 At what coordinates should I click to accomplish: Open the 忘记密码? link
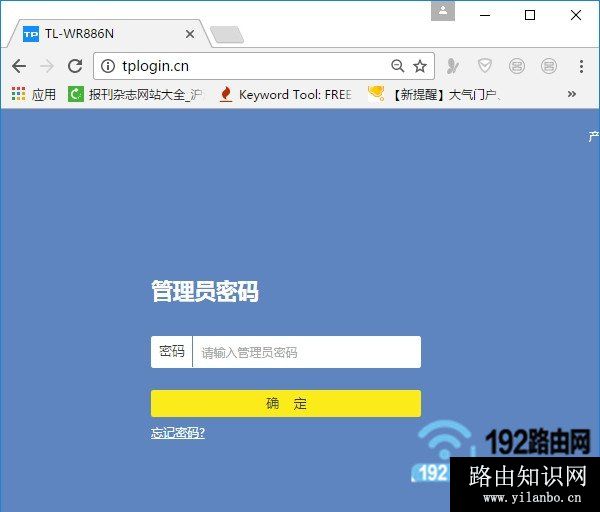point(178,433)
